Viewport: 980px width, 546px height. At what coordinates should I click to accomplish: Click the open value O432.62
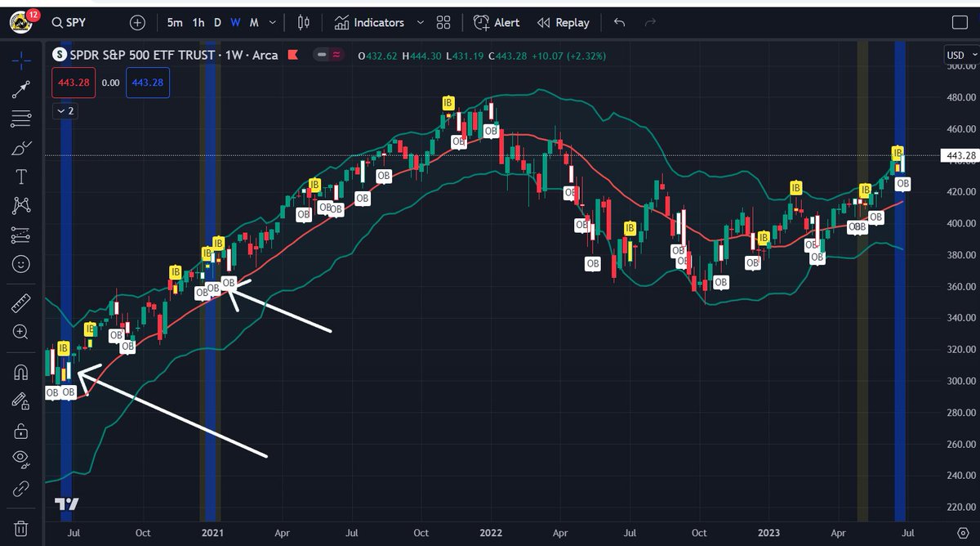point(377,56)
